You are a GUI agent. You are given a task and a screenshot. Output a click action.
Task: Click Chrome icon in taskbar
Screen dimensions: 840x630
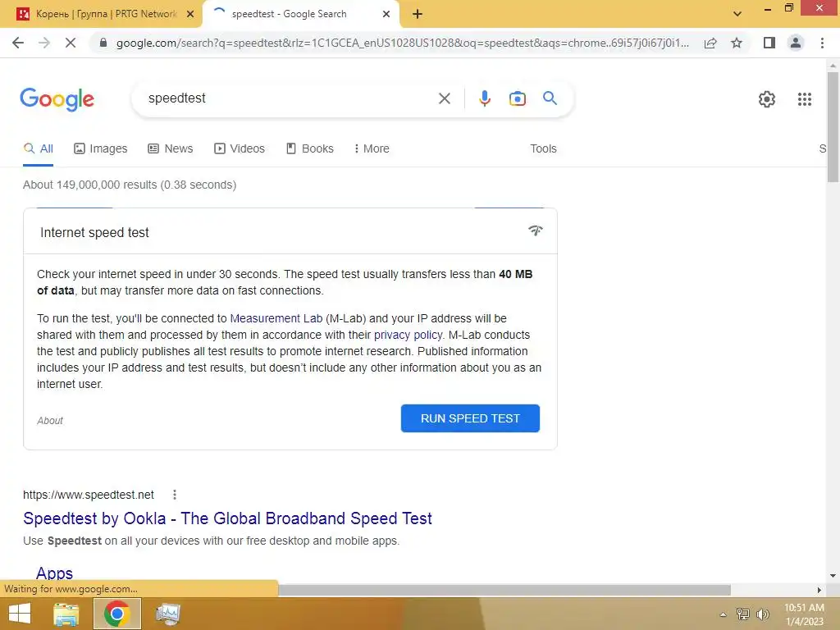(x=117, y=614)
